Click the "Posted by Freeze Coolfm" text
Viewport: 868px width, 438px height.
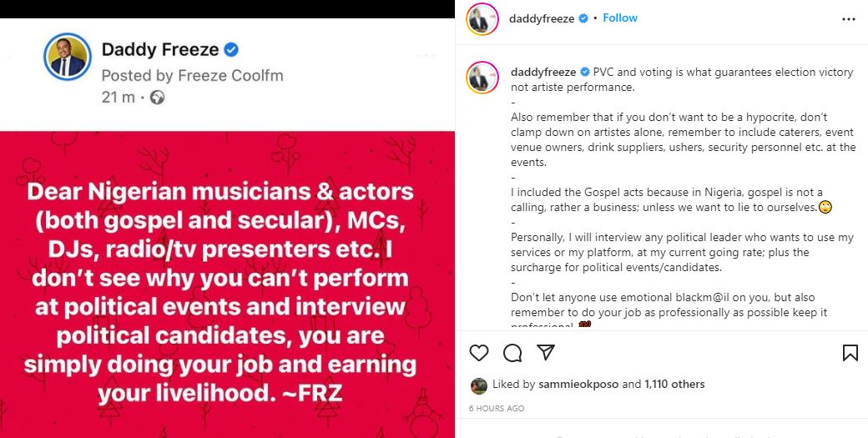click(x=192, y=75)
